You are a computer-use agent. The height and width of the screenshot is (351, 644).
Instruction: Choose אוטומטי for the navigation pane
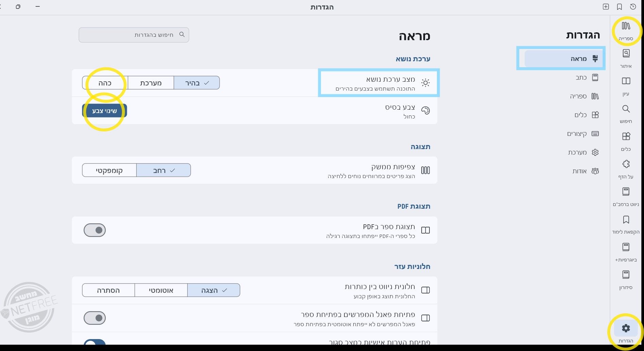(x=161, y=290)
